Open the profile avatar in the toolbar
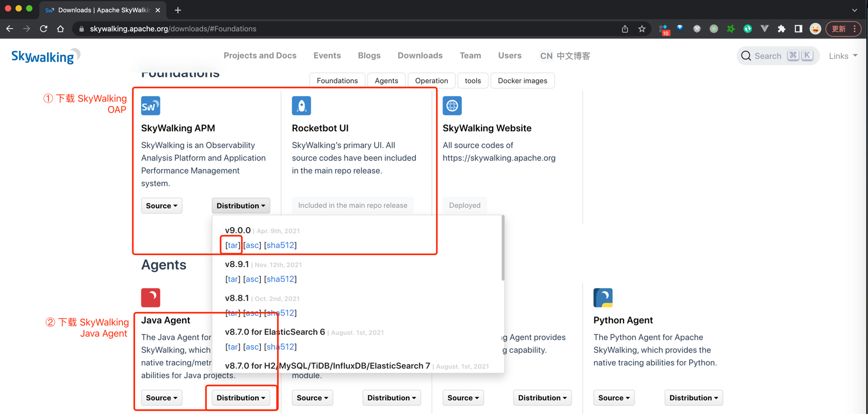 (816, 29)
